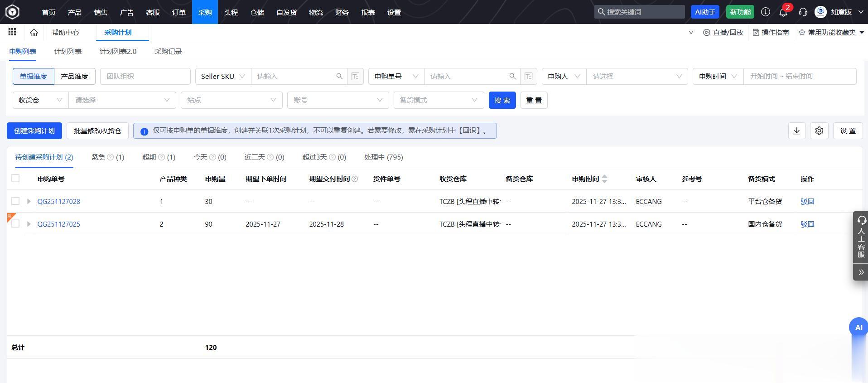Switch to 采购记录 tab
This screenshot has width=868, height=383.
coord(168,51)
